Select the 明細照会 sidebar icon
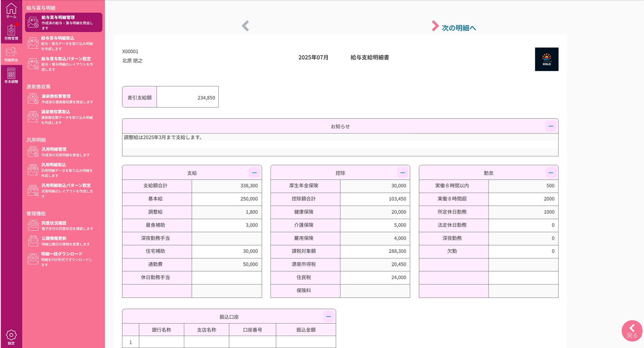This screenshot has height=348, width=644. [x=11, y=53]
